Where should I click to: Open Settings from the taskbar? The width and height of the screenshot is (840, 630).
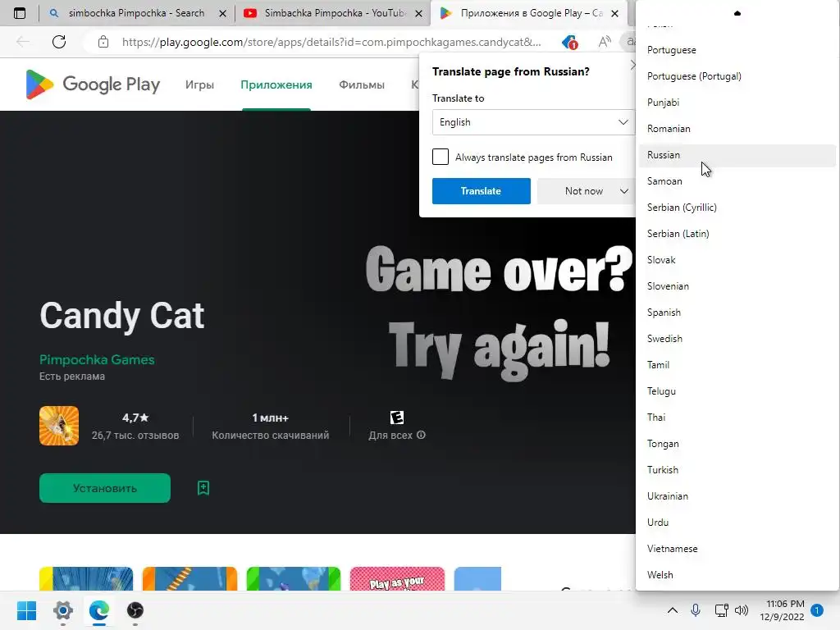62,610
